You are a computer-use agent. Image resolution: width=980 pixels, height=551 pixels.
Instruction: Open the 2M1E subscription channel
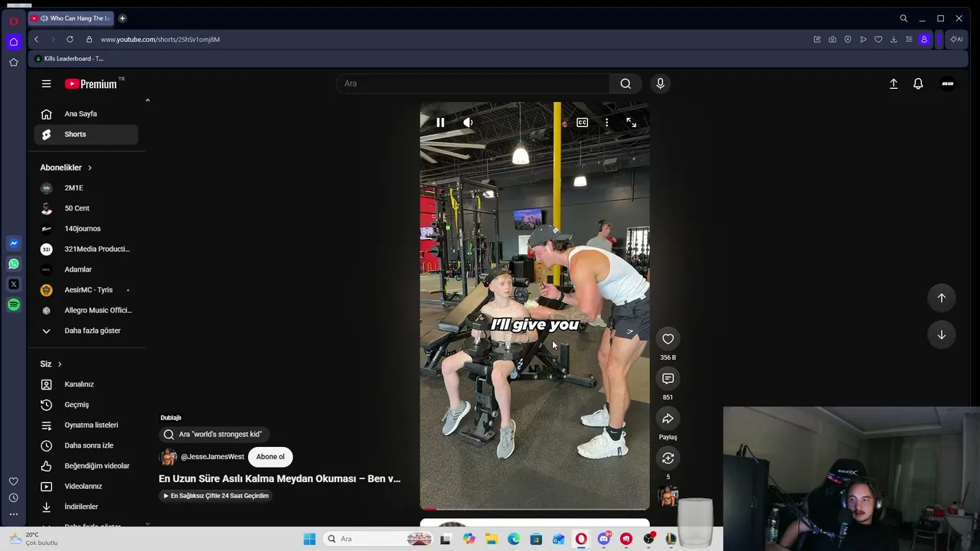(x=87, y=187)
